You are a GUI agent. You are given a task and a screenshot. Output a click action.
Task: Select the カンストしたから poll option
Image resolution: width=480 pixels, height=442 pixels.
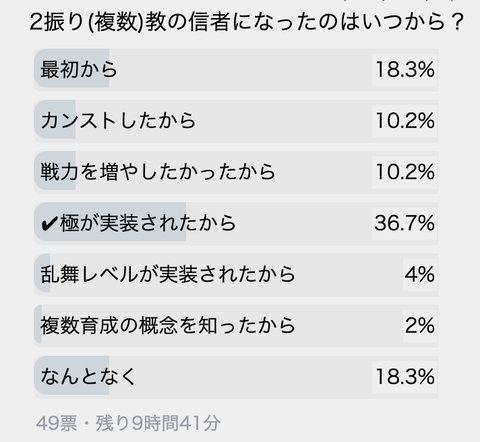point(236,121)
